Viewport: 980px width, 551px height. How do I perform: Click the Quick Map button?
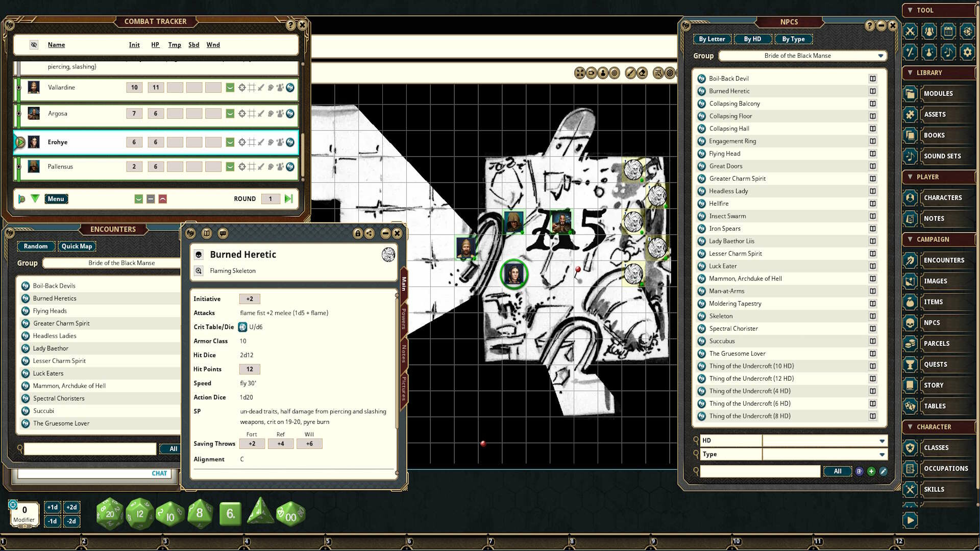point(77,246)
